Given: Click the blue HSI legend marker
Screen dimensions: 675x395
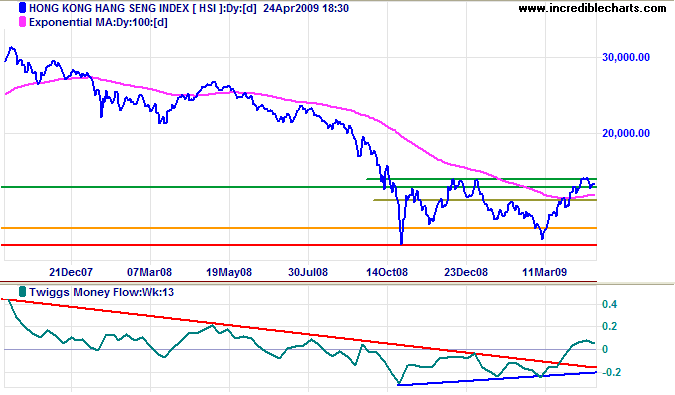Looking at the screenshot, I should [x=22, y=8].
